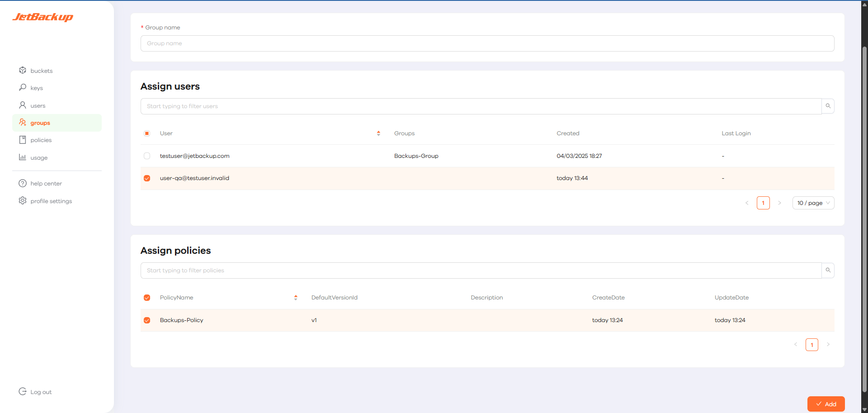The image size is (868, 413).
Task: Open profile settings link
Action: (57, 201)
